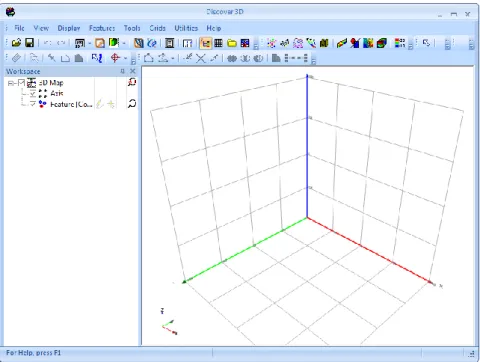Image resolution: width=480 pixels, height=362 pixels.
Task: Click the pencil edit icon in Feature row
Action: coord(99,104)
